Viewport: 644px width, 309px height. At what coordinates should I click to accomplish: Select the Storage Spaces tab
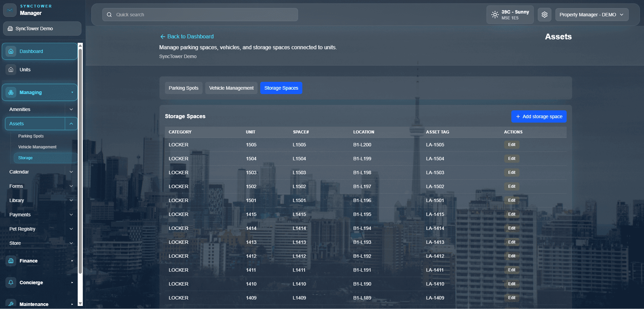coord(281,88)
